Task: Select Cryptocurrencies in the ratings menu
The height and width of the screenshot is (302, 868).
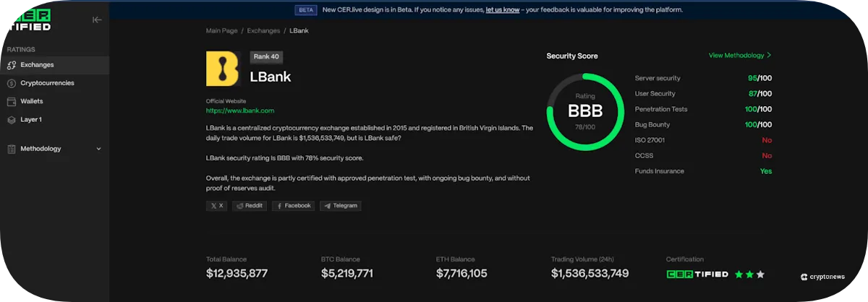Action: [47, 83]
